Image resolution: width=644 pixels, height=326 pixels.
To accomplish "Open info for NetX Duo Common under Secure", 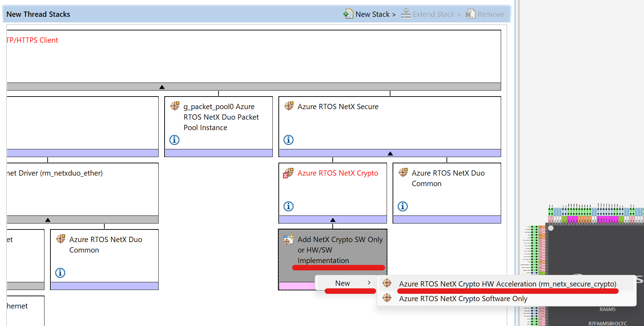I will pyautogui.click(x=403, y=206).
